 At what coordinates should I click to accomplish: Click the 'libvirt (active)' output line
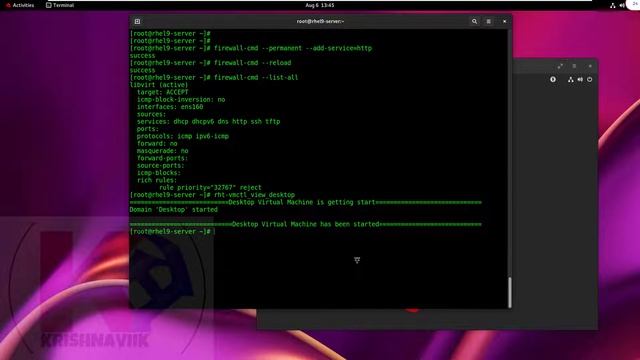pos(159,85)
